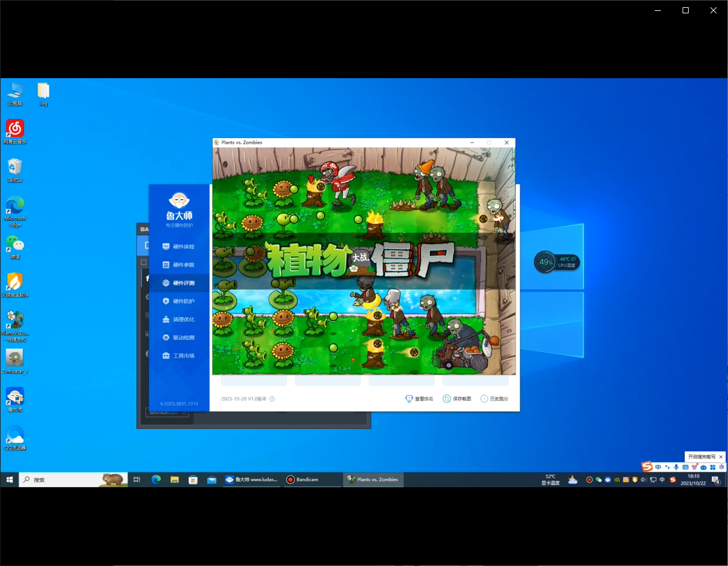Click the Sogou input S logo
This screenshot has width=728, height=566.
coord(647,467)
